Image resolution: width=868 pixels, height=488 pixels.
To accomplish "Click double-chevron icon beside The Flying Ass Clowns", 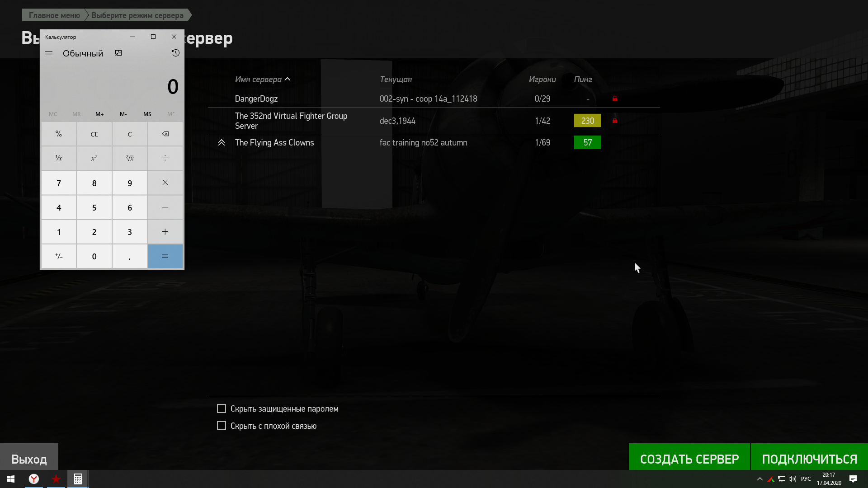I will click(x=222, y=143).
